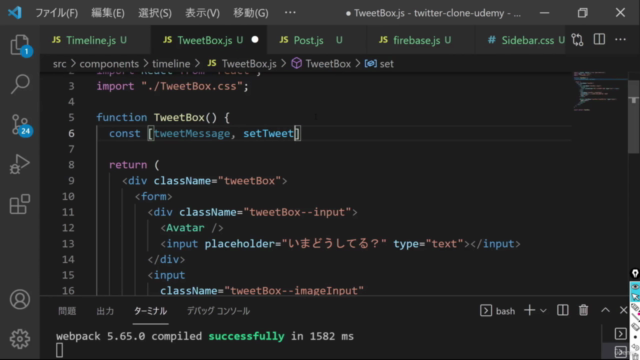640x360 pixels.
Task: Click the VS Code logo icon
Action: click(15, 13)
